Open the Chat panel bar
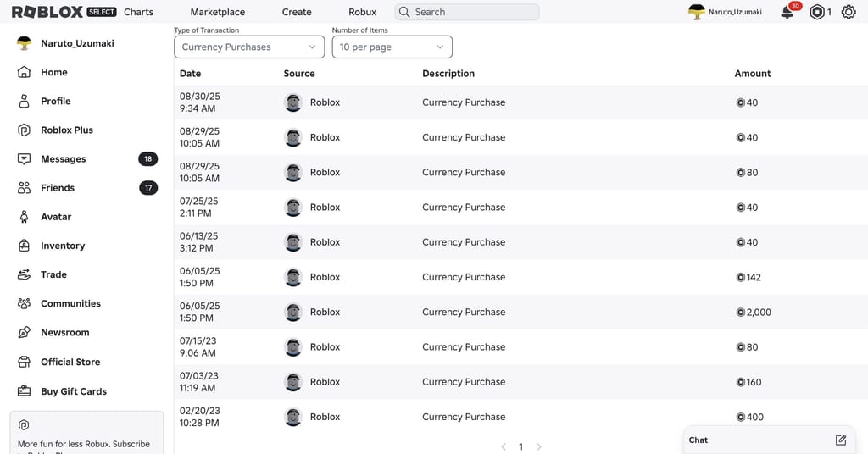This screenshot has width=868, height=454. 770,440
